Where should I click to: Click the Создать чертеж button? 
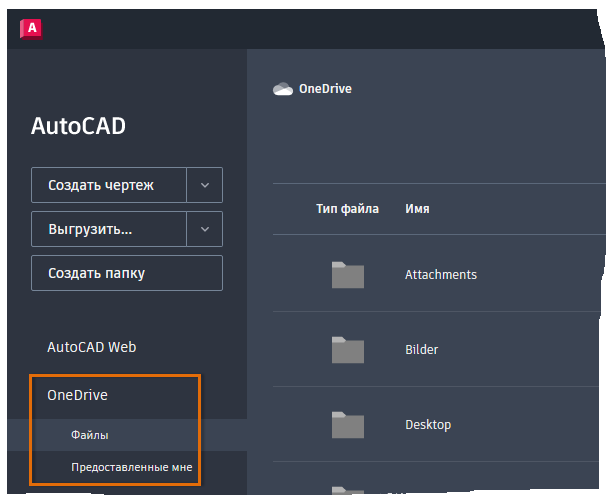tap(109, 185)
